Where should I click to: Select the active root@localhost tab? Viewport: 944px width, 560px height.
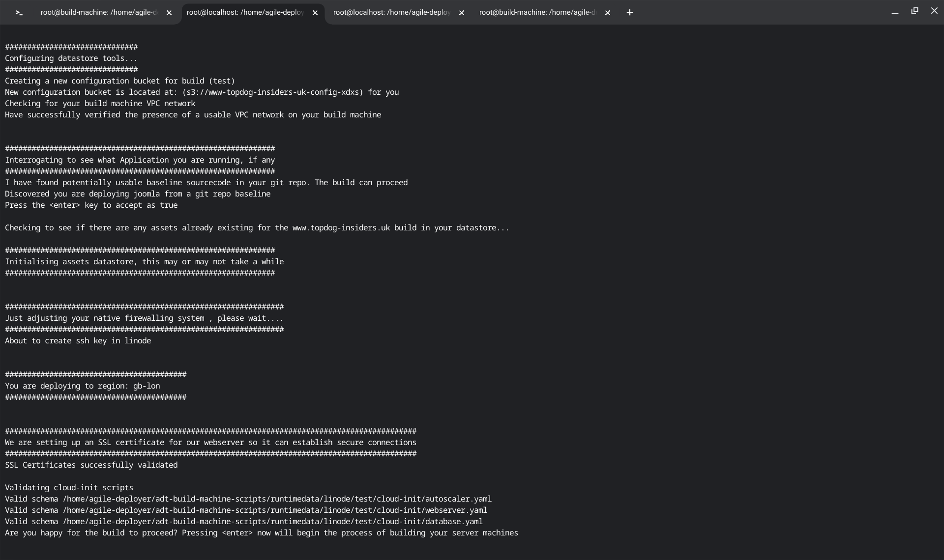pos(245,13)
